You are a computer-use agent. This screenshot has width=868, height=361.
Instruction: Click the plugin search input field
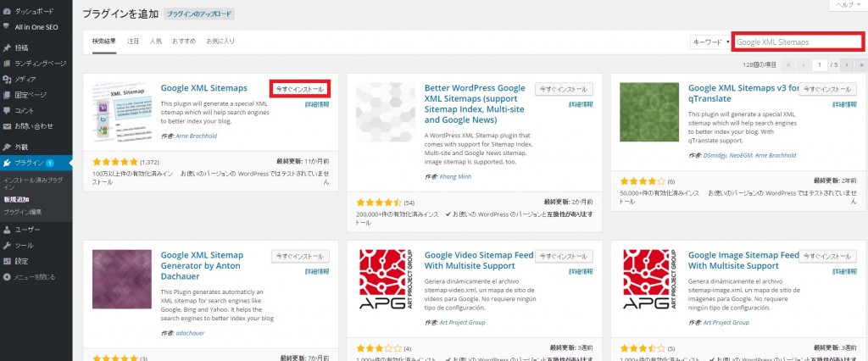(797, 42)
